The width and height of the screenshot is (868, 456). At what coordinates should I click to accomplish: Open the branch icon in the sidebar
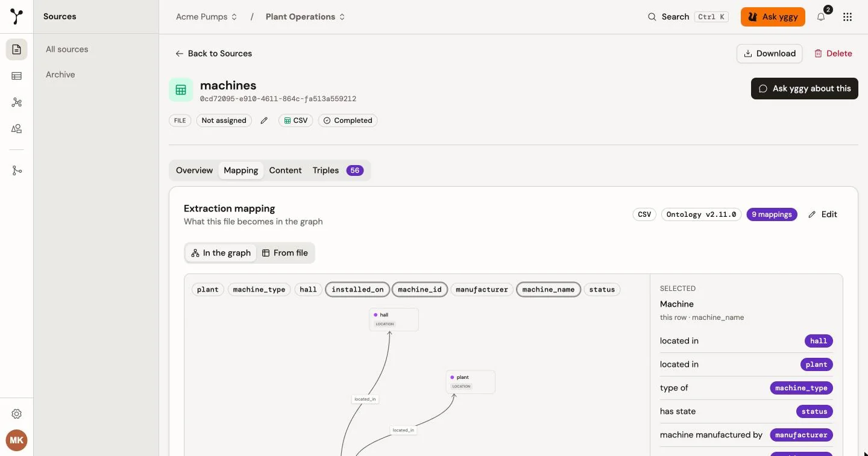[17, 170]
